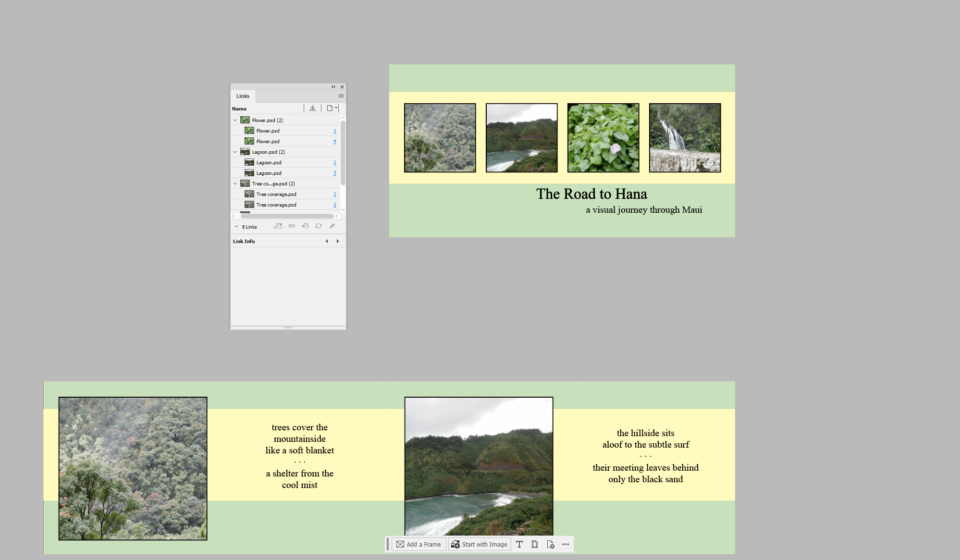
Task: Collapse the Links panel to icons
Action: 333,87
